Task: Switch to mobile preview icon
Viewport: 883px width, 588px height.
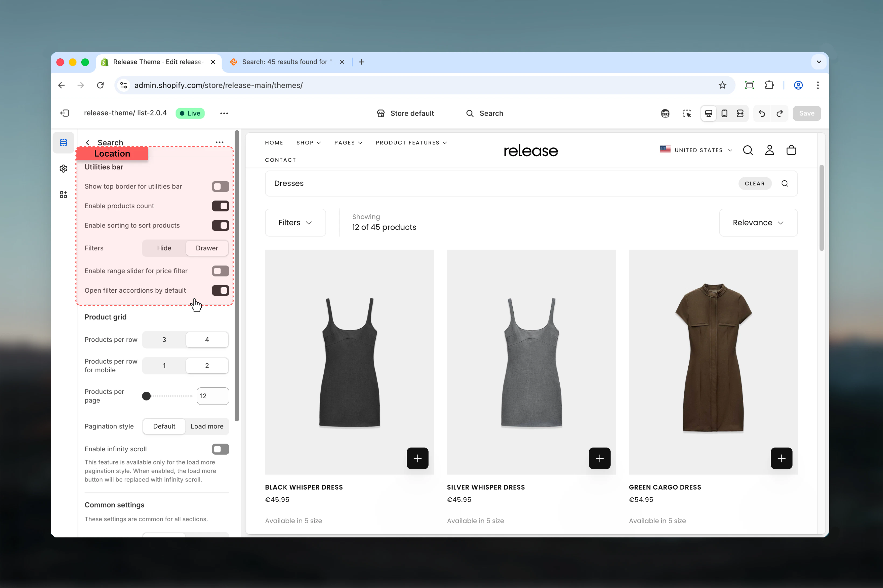Action: [724, 113]
